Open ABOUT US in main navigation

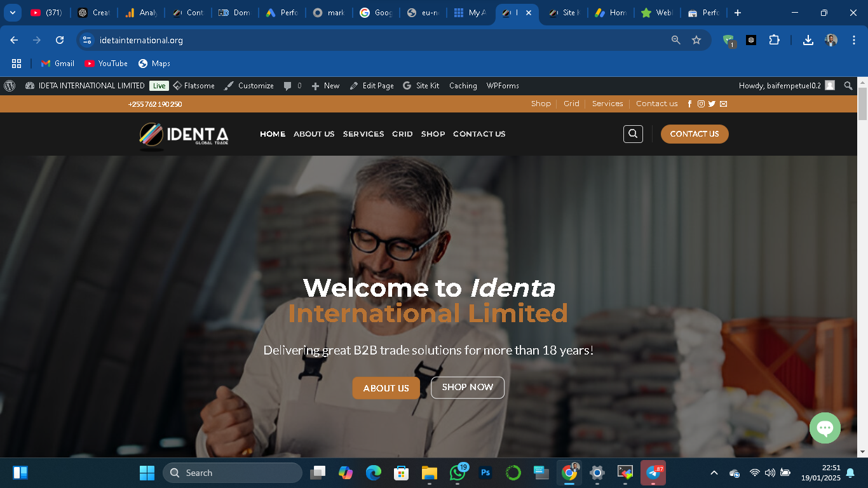click(x=314, y=134)
